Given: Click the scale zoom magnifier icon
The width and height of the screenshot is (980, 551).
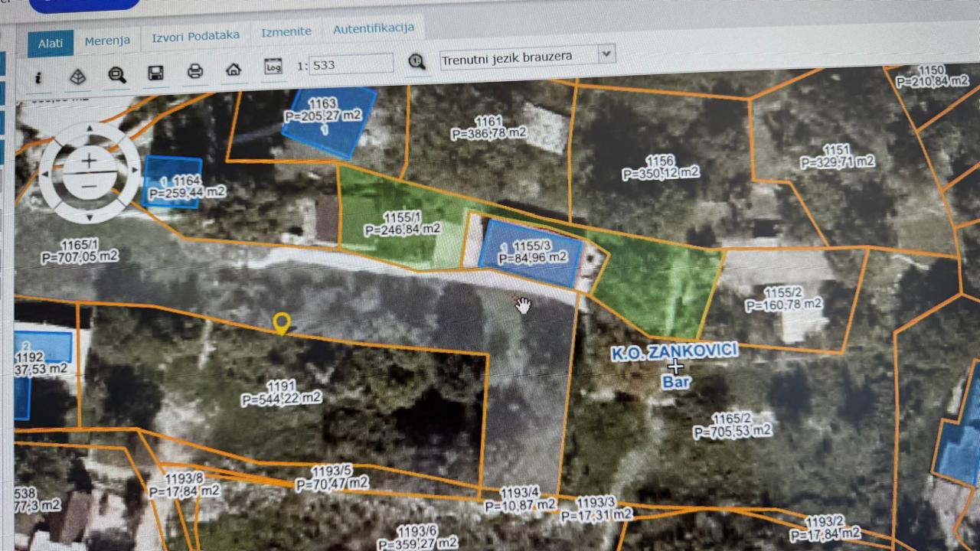Looking at the screenshot, I should pyautogui.click(x=416, y=61).
